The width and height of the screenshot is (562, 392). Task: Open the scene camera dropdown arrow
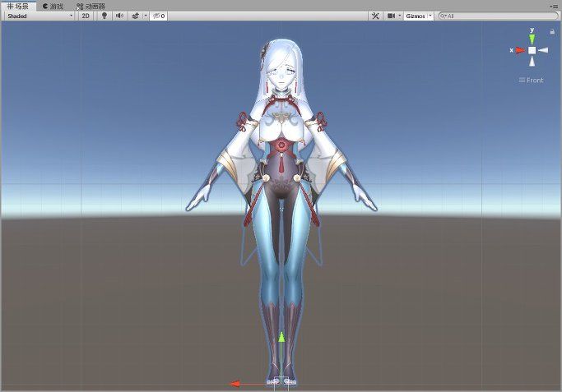coord(400,16)
